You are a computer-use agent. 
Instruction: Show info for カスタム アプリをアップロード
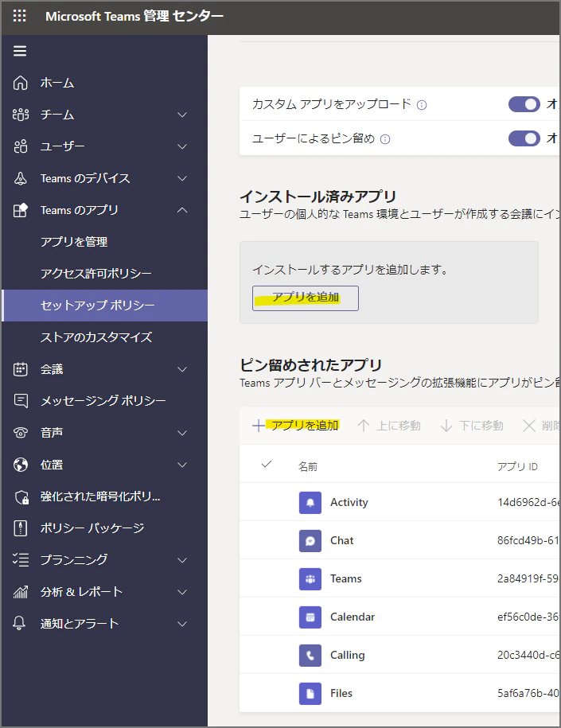click(422, 105)
